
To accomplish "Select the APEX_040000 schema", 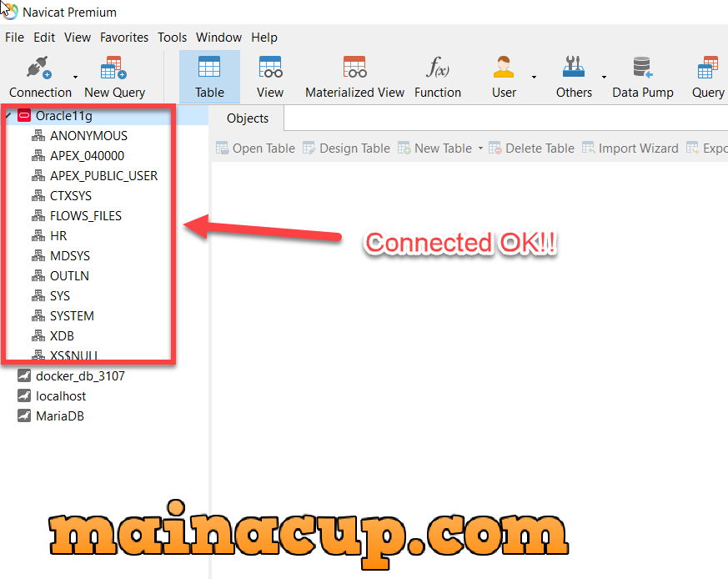I will 87,156.
